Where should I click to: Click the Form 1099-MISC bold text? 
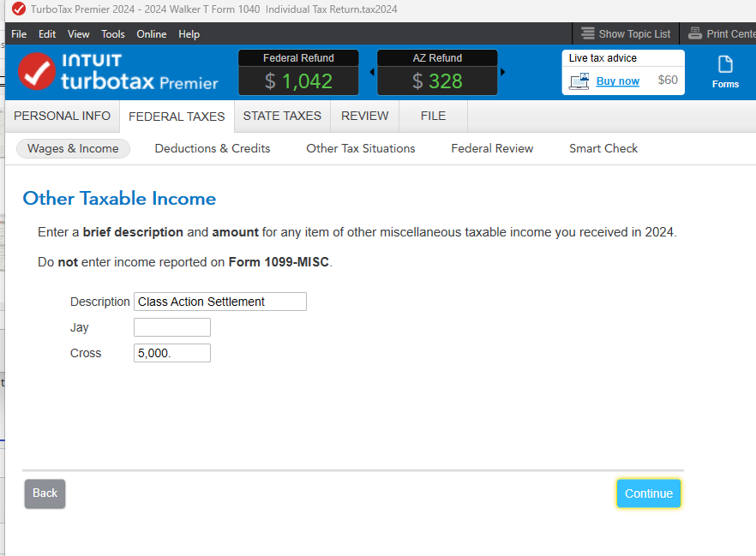[279, 262]
